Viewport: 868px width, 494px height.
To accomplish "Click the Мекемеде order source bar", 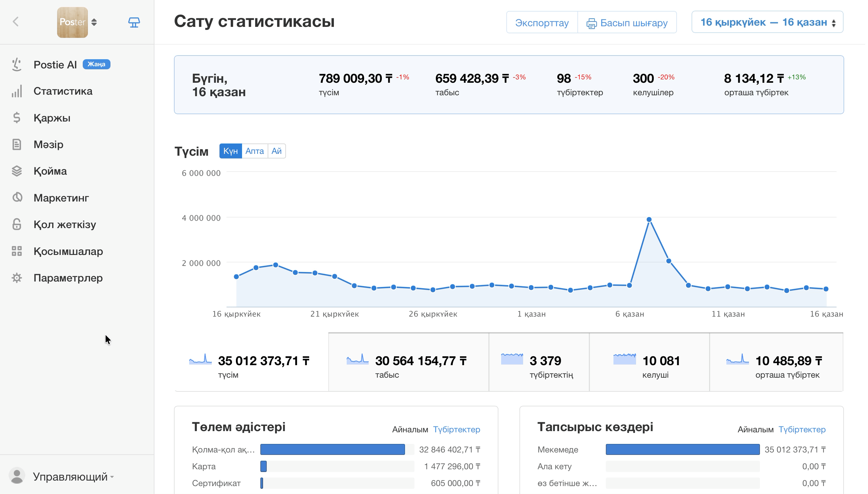I will [x=682, y=449].
